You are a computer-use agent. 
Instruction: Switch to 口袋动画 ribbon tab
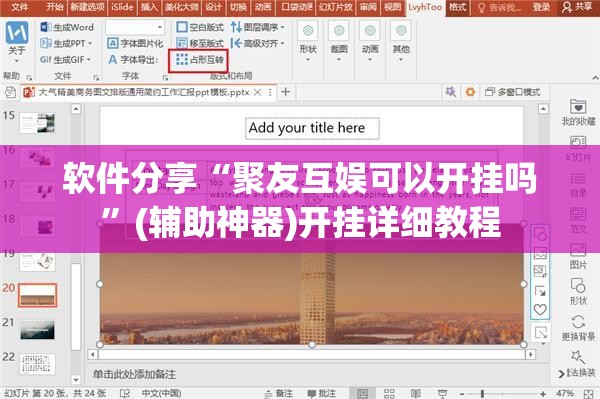[x=297, y=7]
